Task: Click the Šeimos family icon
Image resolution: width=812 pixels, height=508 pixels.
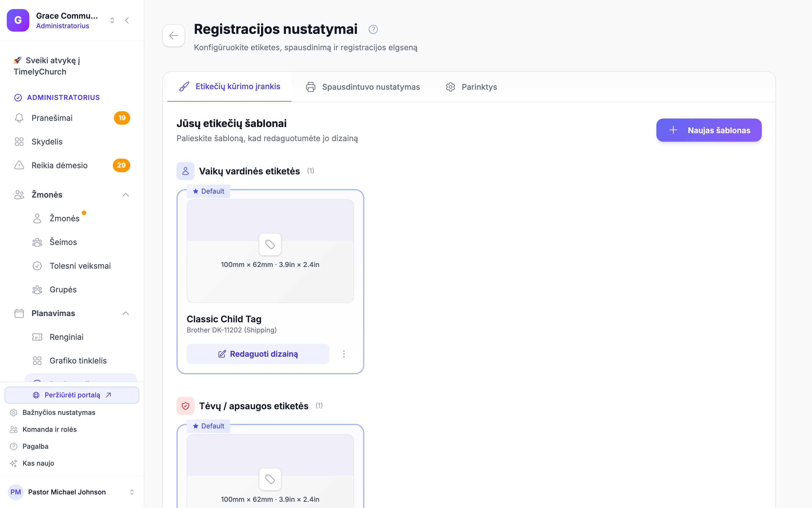Action: click(37, 242)
